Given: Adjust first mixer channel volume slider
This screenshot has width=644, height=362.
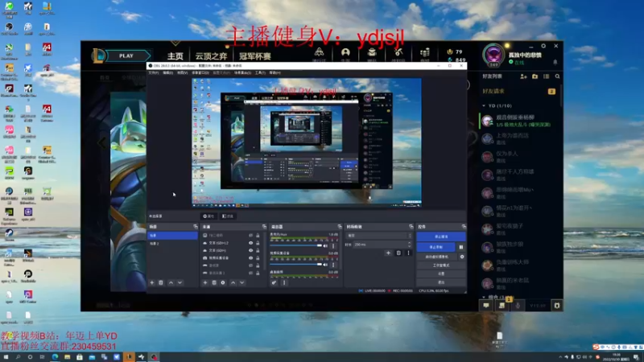Looking at the screenshot, I should pyautogui.click(x=295, y=246).
